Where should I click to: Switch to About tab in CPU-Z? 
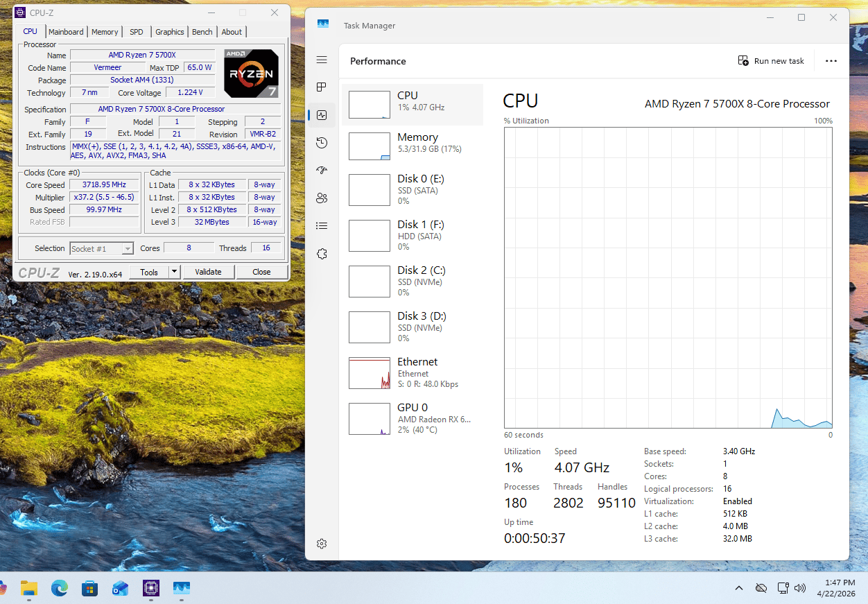point(232,32)
